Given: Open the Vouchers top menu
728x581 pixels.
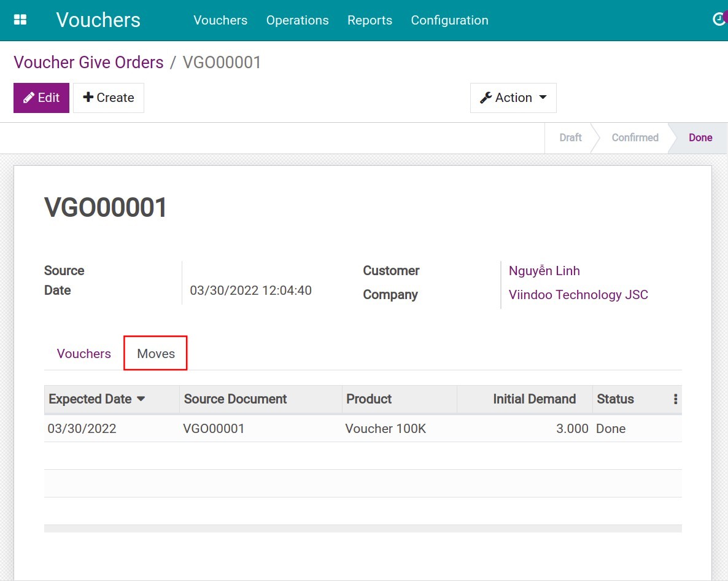Looking at the screenshot, I should tap(220, 20).
